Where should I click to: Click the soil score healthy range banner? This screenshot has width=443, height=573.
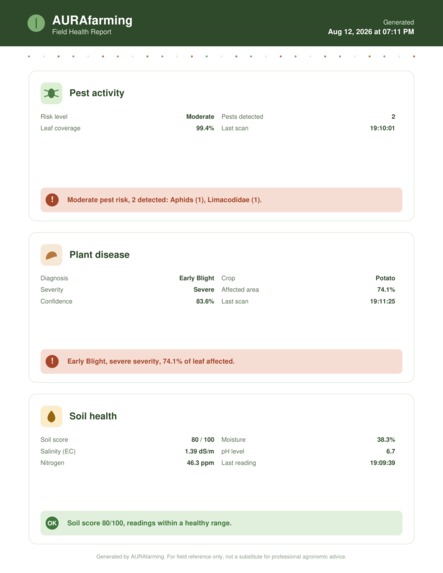tap(222, 523)
